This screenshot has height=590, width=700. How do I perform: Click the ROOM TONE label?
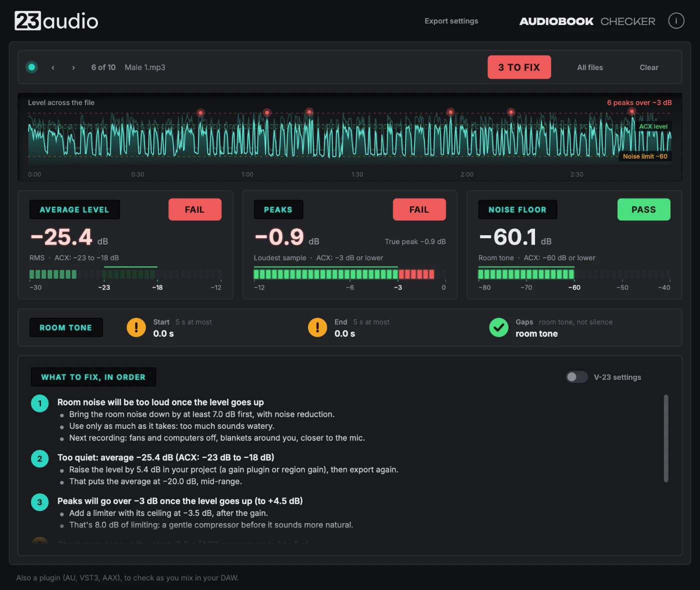click(66, 328)
